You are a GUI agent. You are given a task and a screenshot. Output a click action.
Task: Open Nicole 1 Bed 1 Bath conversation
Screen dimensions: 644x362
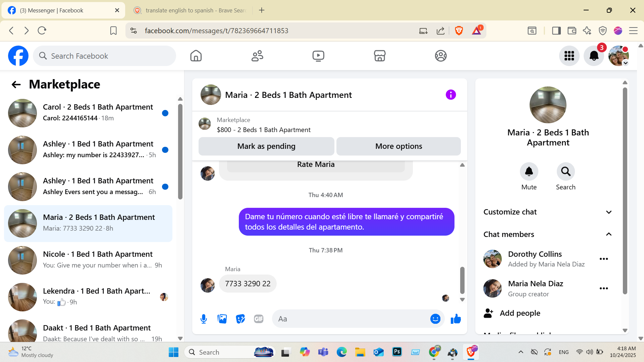[x=88, y=260]
